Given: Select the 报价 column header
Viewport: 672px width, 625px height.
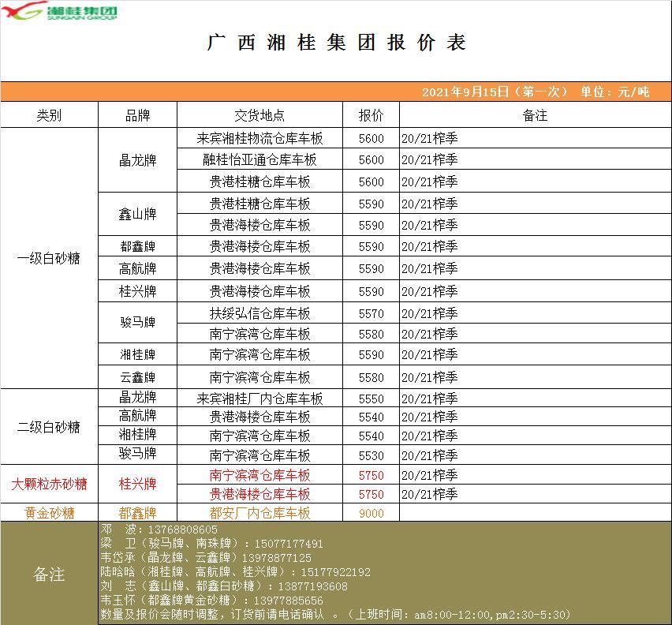Looking at the screenshot, I should pos(371,115).
